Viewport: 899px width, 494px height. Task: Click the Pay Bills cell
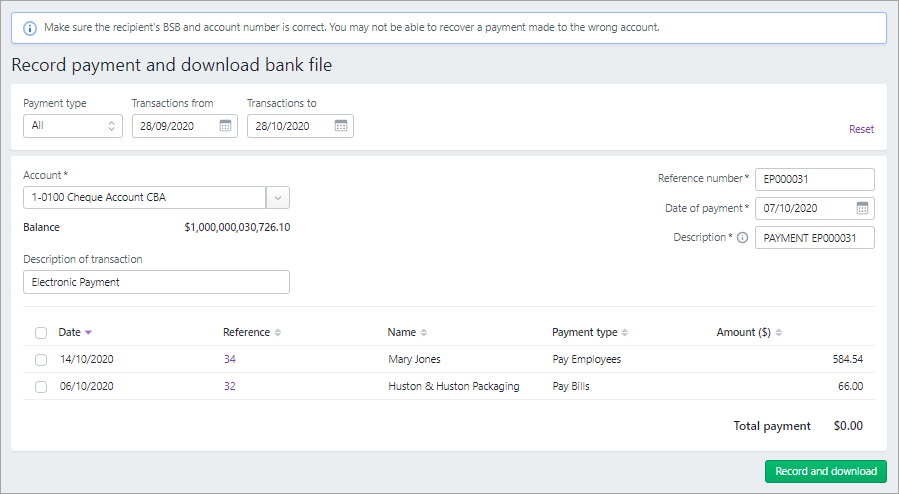[x=571, y=386]
